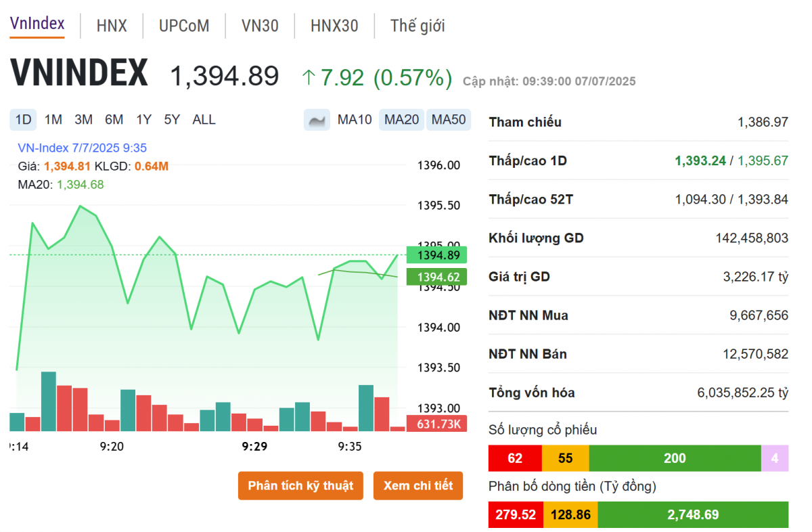
Task: Select the 1D time range
Action: point(24,120)
